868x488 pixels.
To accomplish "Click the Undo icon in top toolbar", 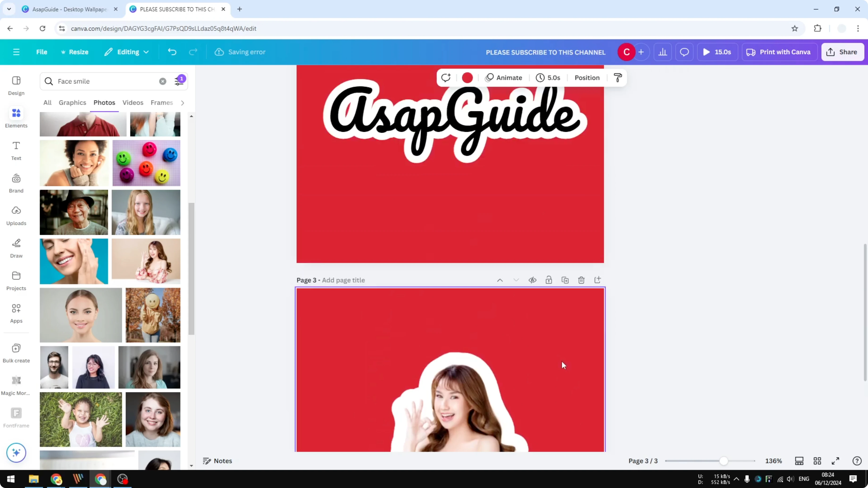I will coord(172,52).
